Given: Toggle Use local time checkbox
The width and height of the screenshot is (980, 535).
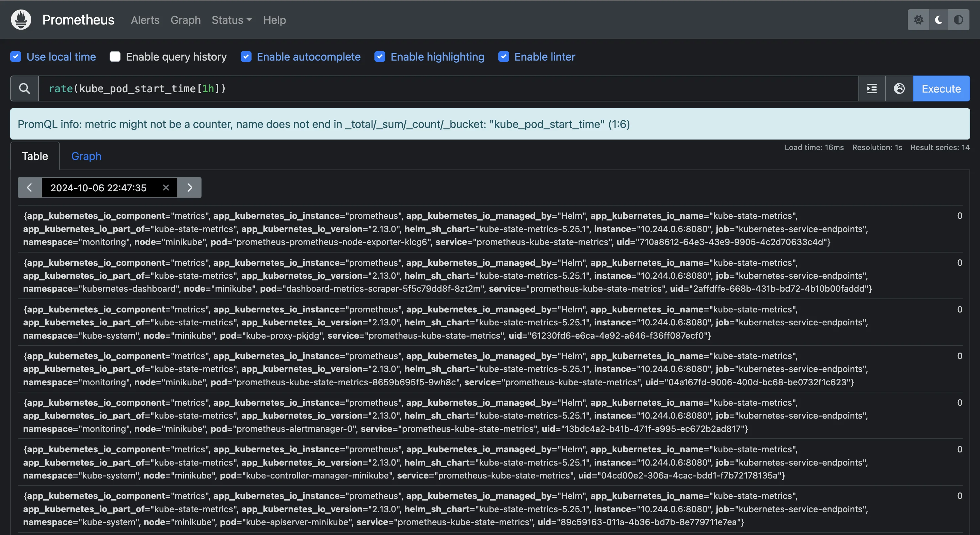Looking at the screenshot, I should [16, 56].
